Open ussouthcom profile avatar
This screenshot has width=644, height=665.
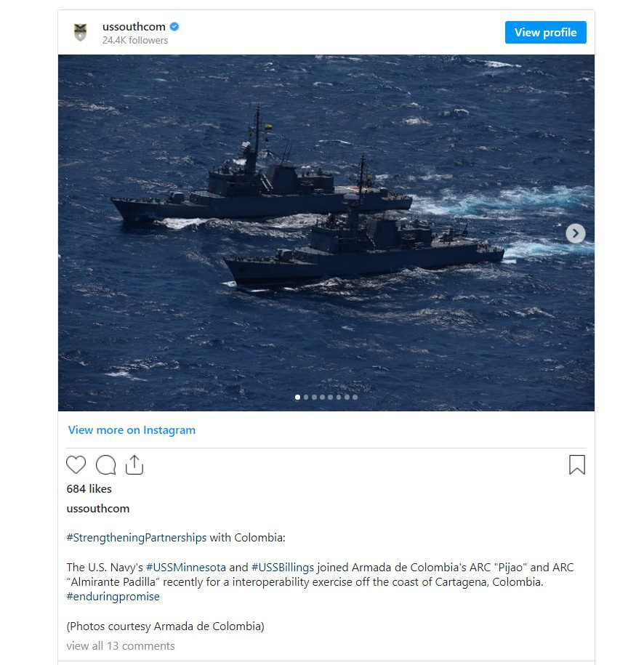click(80, 32)
